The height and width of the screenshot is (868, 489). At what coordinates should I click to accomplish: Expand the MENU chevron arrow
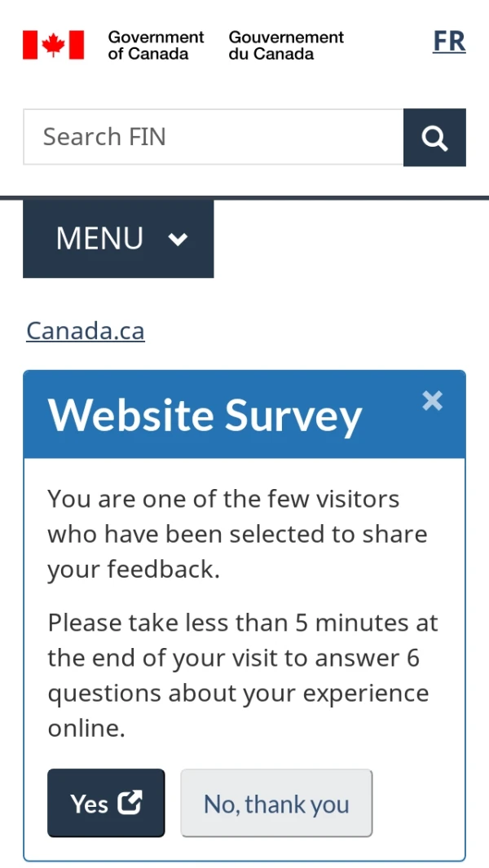coord(178,239)
